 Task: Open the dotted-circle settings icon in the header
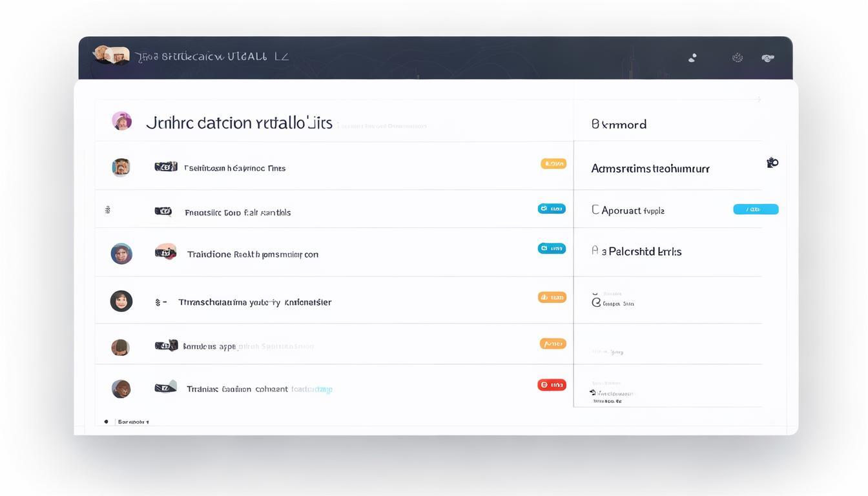click(x=737, y=57)
